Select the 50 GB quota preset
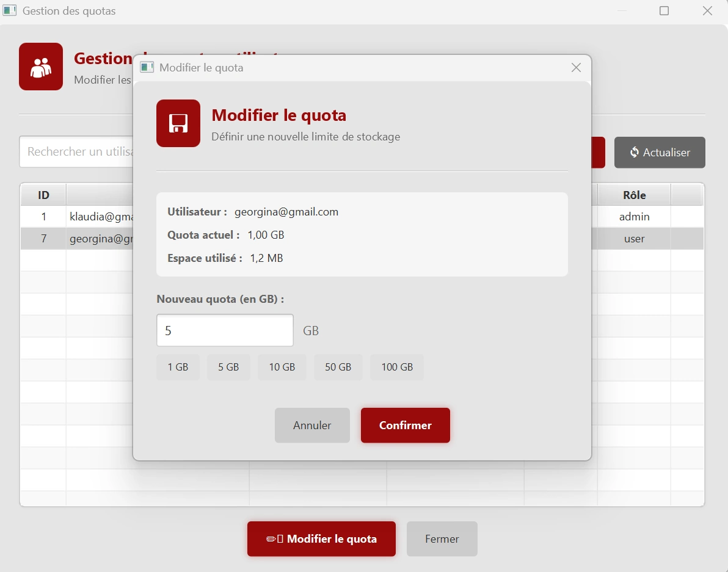 point(338,367)
